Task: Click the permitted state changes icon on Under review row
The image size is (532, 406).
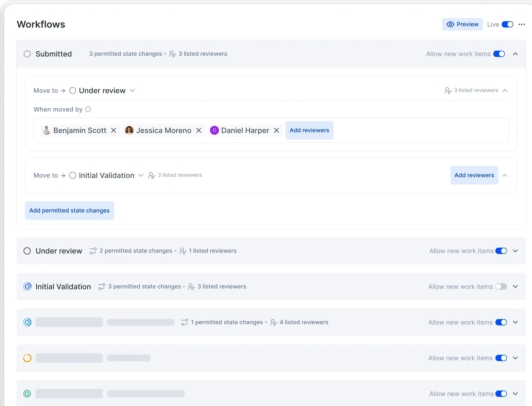Action: [x=93, y=251]
